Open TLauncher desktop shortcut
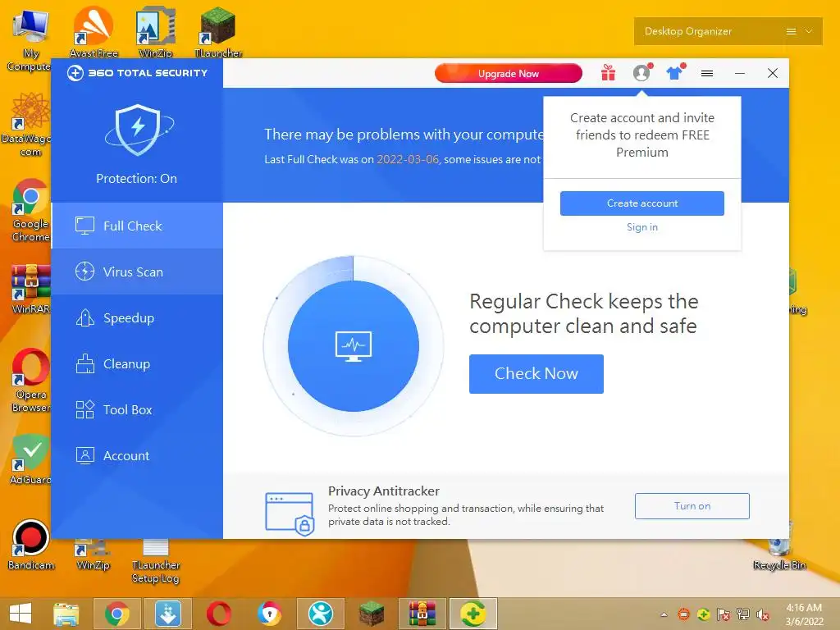The height and width of the screenshot is (630, 840). click(217, 31)
